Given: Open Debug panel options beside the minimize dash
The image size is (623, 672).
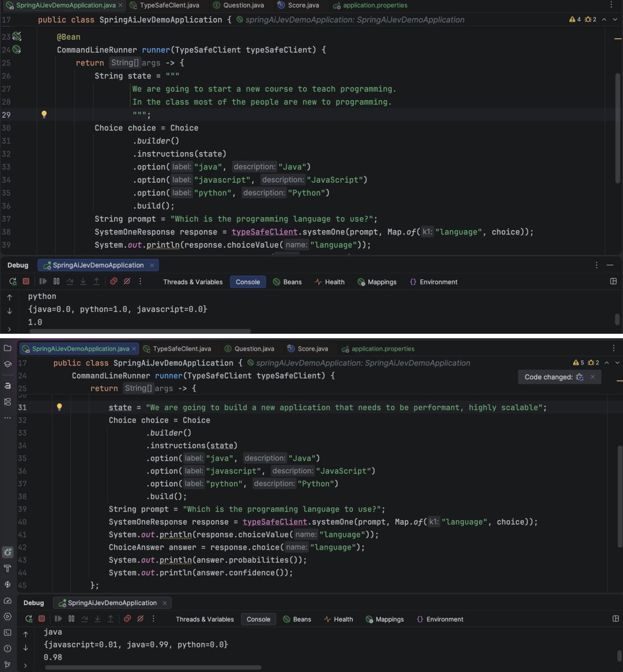Looking at the screenshot, I should coord(596,265).
